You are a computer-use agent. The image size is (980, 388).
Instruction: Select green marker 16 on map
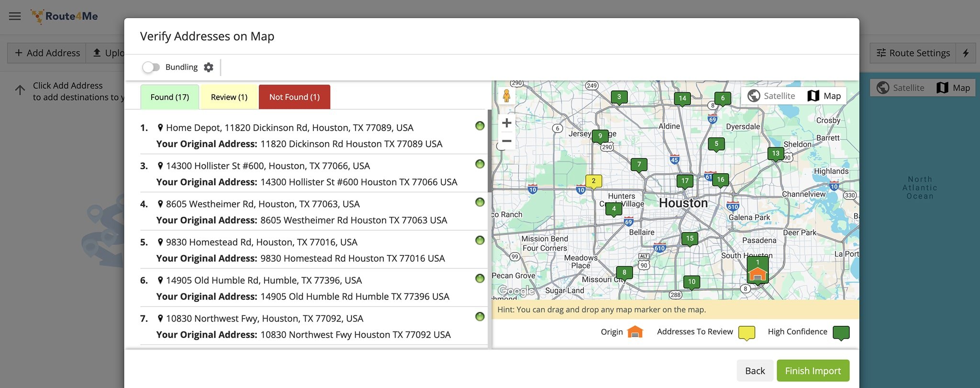point(720,180)
